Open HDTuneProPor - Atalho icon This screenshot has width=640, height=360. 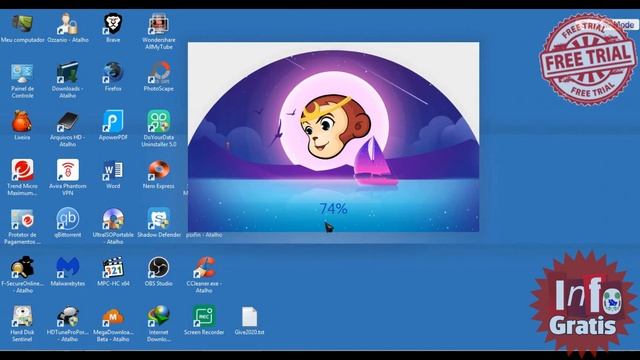click(x=68, y=316)
